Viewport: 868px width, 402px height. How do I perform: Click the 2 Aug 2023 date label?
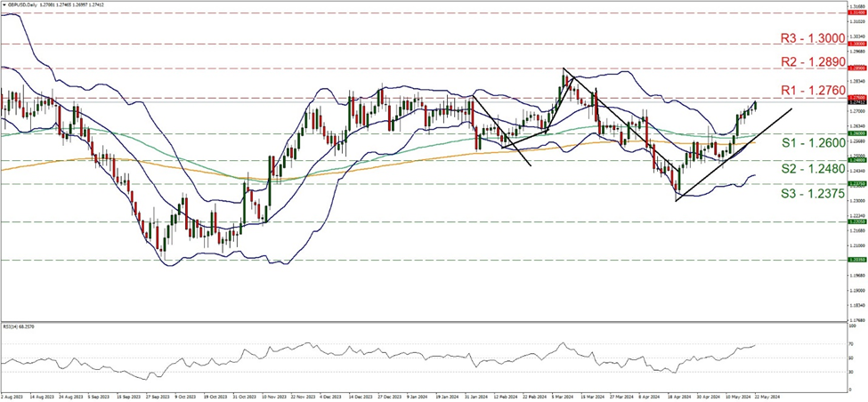[x=11, y=397]
